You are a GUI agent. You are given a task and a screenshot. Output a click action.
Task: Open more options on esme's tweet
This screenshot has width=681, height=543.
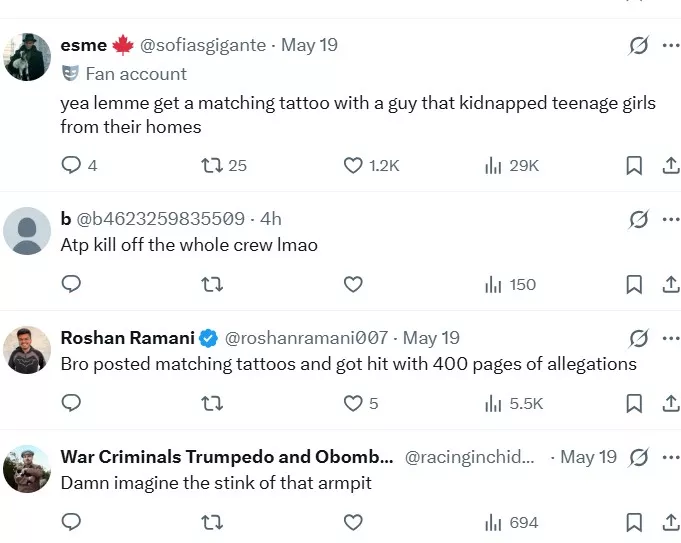click(x=671, y=45)
